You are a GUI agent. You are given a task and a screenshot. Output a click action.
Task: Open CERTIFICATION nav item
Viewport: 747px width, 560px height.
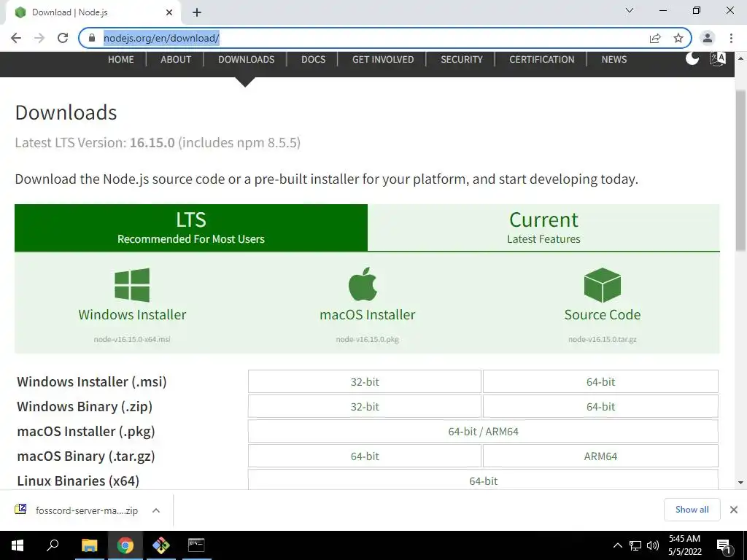pos(542,60)
